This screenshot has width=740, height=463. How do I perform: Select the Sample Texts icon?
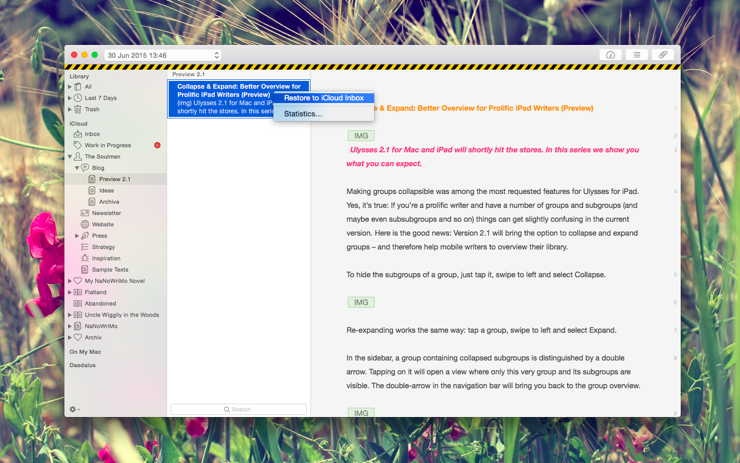pyautogui.click(x=85, y=269)
